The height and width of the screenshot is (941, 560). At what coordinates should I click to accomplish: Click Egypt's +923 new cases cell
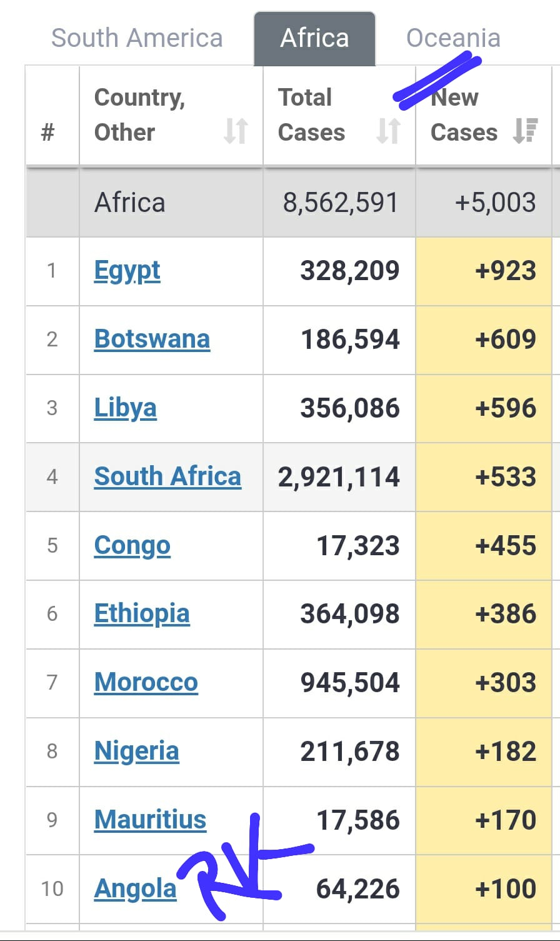pos(505,271)
